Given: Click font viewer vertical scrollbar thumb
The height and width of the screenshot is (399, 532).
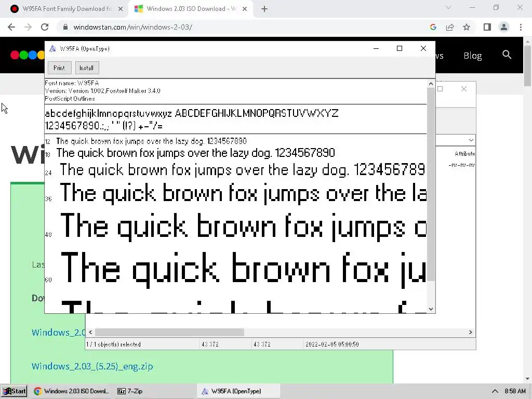Looking at the screenshot, I should (431, 184).
